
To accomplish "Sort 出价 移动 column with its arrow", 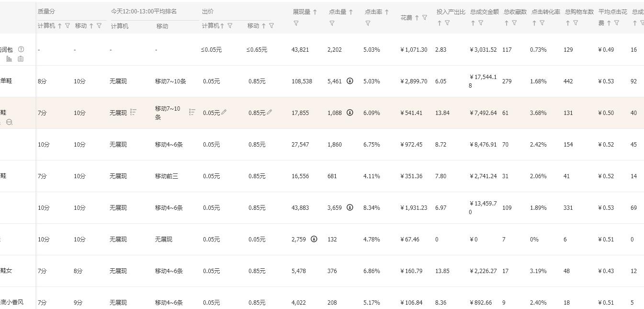I will (x=264, y=26).
